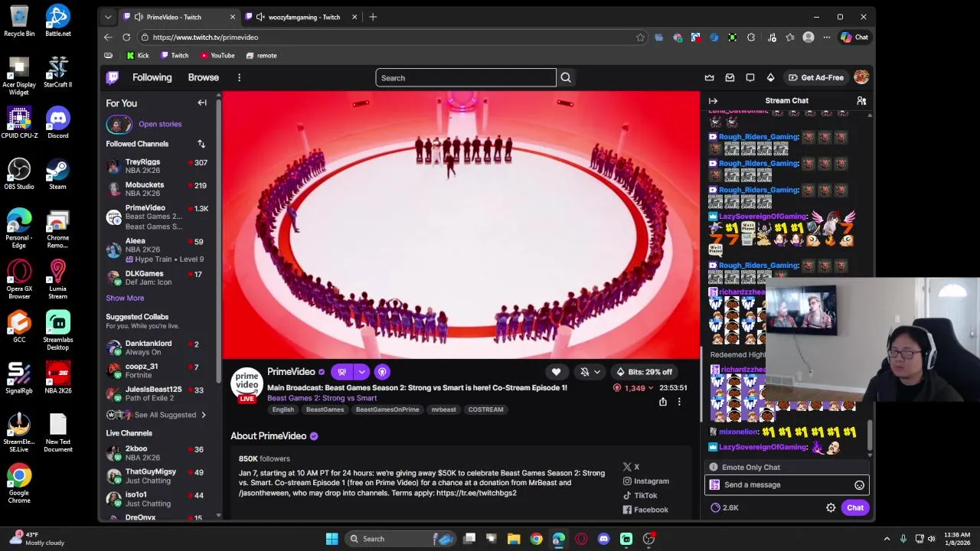Open the chat community users icon

click(861, 101)
